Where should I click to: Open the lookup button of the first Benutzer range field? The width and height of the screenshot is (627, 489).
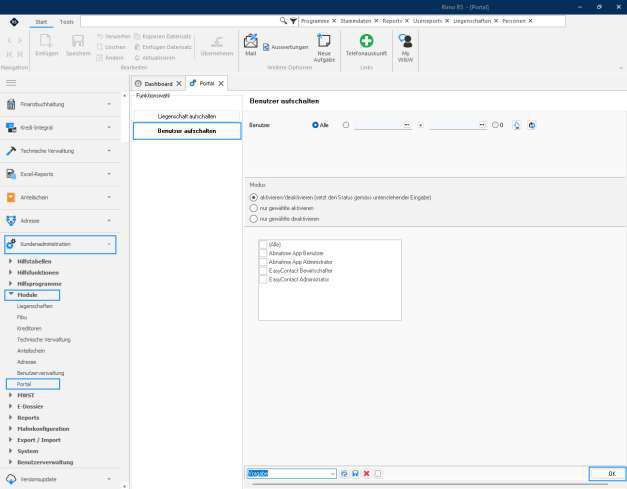point(407,125)
